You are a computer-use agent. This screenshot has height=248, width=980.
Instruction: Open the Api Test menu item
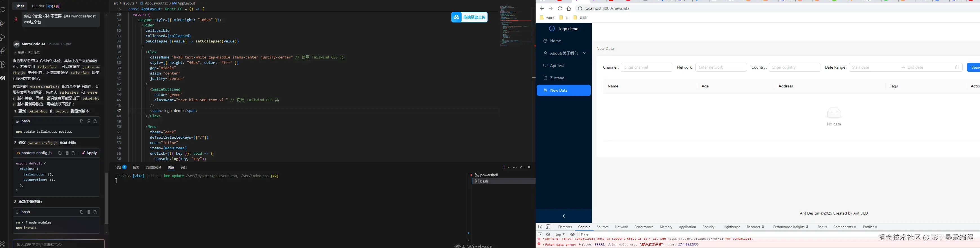(557, 66)
